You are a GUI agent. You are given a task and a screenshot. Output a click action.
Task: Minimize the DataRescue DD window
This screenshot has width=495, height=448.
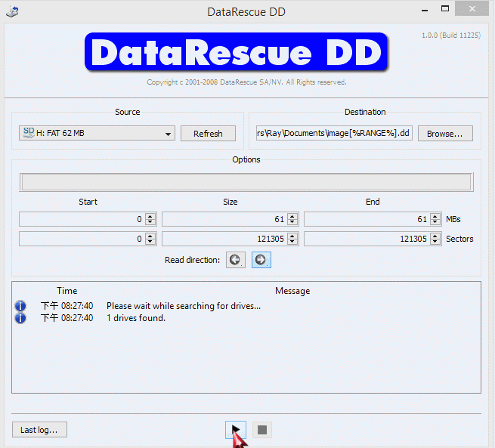425,11
